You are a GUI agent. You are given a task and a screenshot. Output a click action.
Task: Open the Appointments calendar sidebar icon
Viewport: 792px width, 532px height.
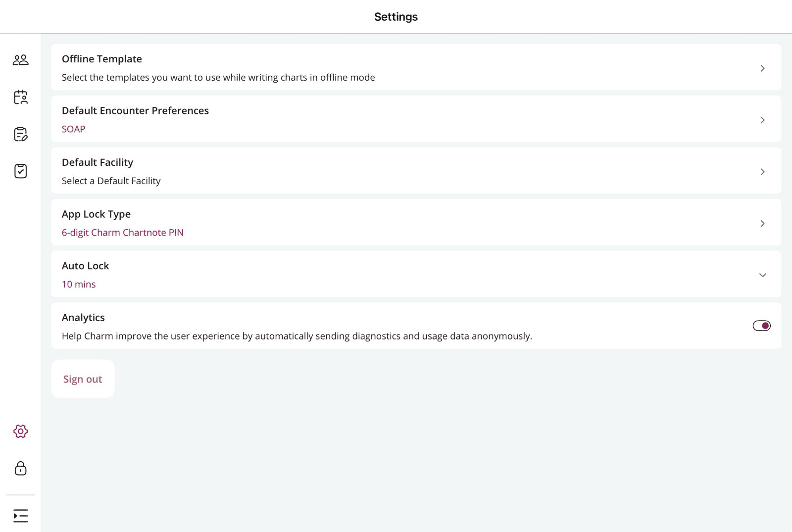(20, 97)
